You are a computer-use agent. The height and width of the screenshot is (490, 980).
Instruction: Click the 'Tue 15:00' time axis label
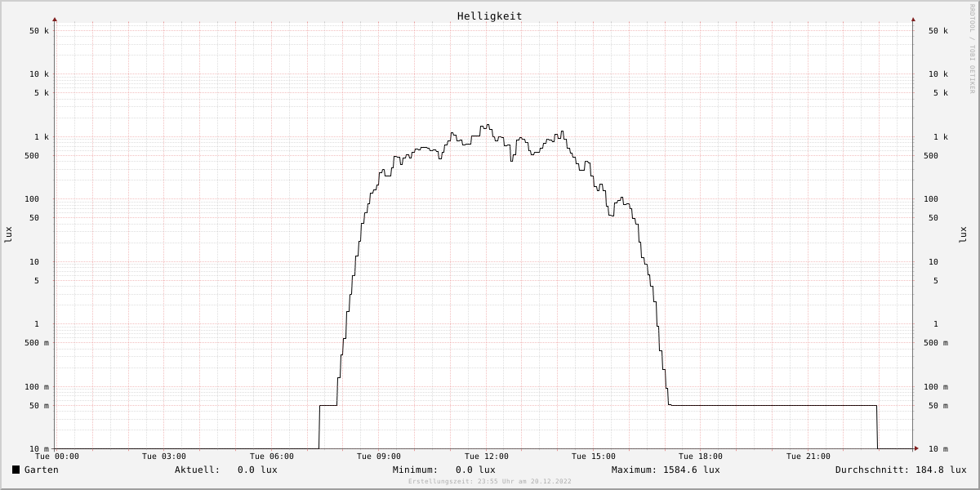click(x=594, y=457)
